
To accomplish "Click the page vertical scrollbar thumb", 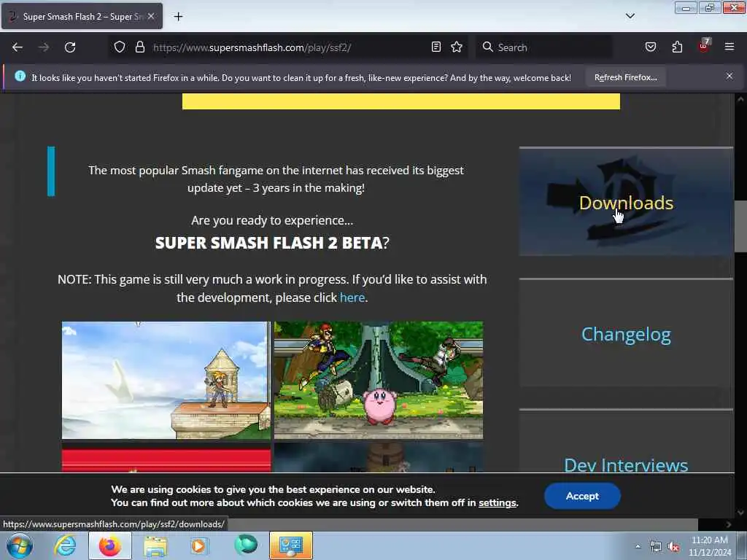I will 740,226.
